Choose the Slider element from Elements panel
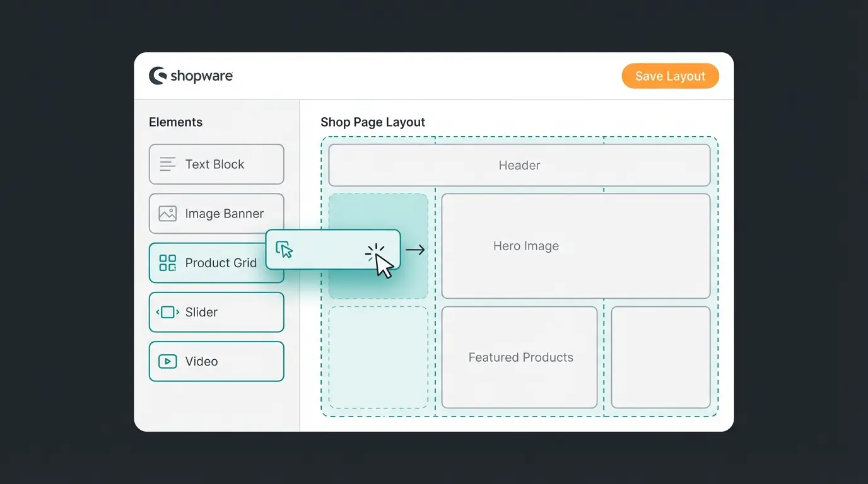The height and width of the screenshot is (484, 868). (216, 311)
